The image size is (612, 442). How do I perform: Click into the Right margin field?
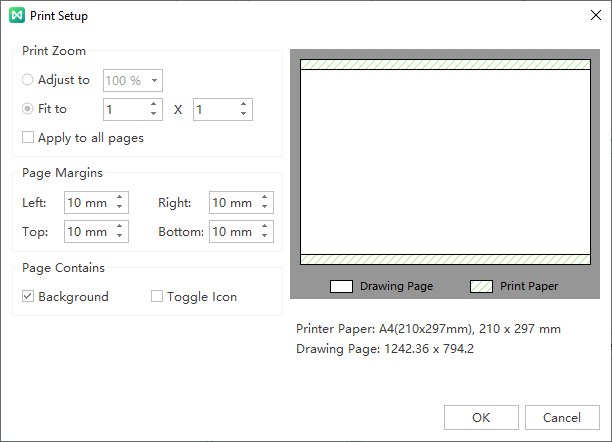241,202
